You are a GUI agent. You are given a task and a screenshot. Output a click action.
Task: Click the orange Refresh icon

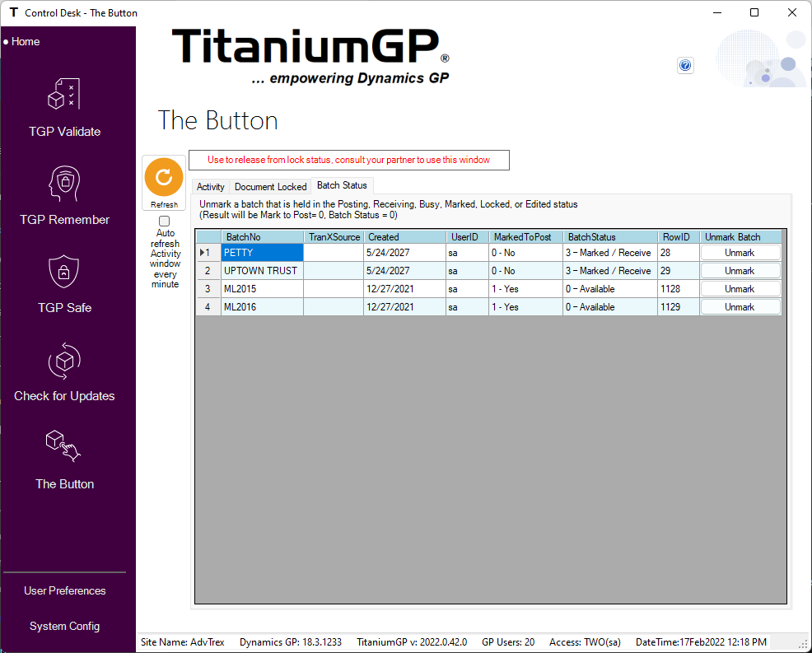coord(164,177)
